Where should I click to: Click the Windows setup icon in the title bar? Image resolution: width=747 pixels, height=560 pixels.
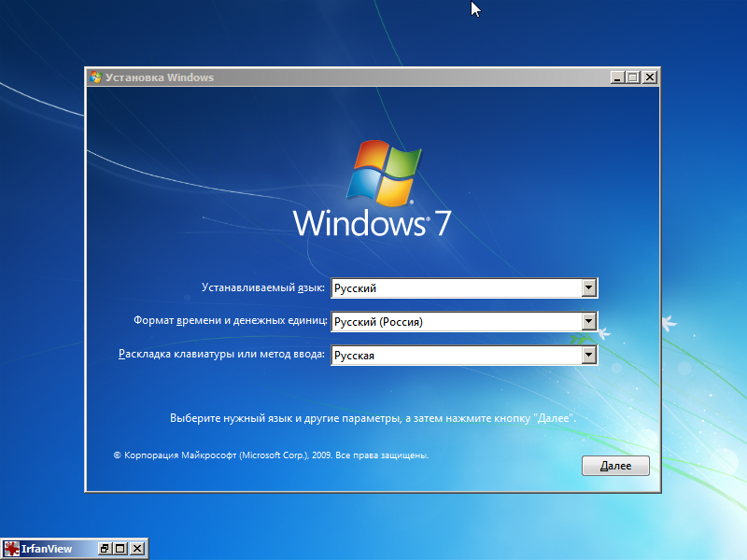(x=93, y=77)
